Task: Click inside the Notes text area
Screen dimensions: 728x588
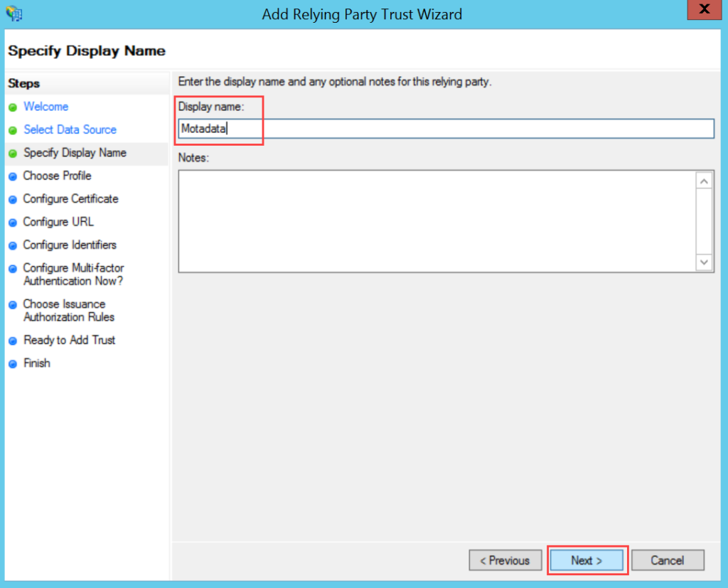Action: [x=437, y=220]
